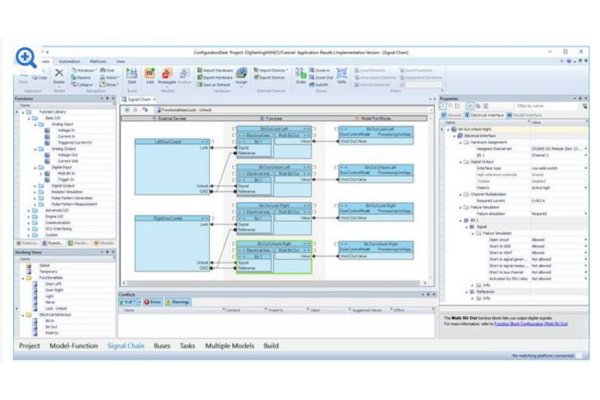
Task: Click the Tasks step label
Action: (188, 346)
